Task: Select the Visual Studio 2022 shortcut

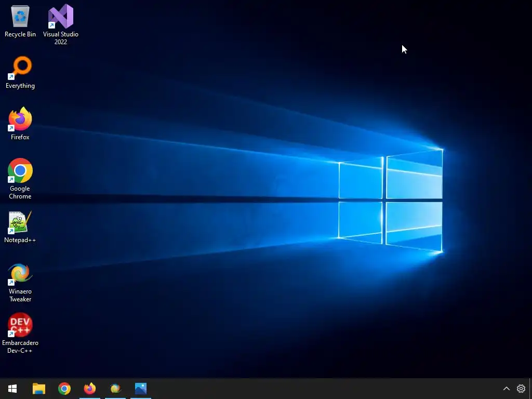Action: (61, 24)
